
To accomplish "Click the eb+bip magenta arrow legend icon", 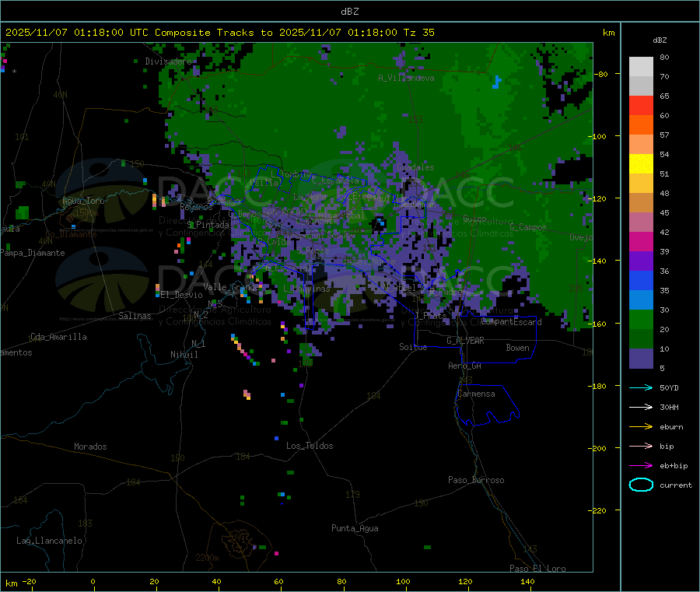I will point(641,466).
